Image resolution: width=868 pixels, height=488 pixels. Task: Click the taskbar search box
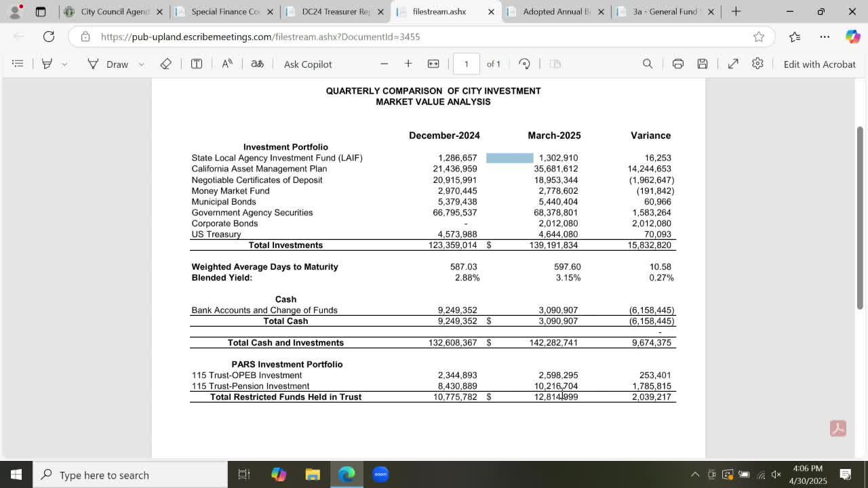[130, 474]
